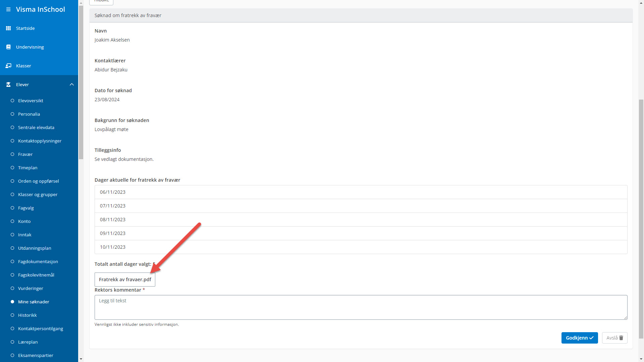Select Timeplan in the sidebar
Viewport: 644px width, 362px height.
28,168
